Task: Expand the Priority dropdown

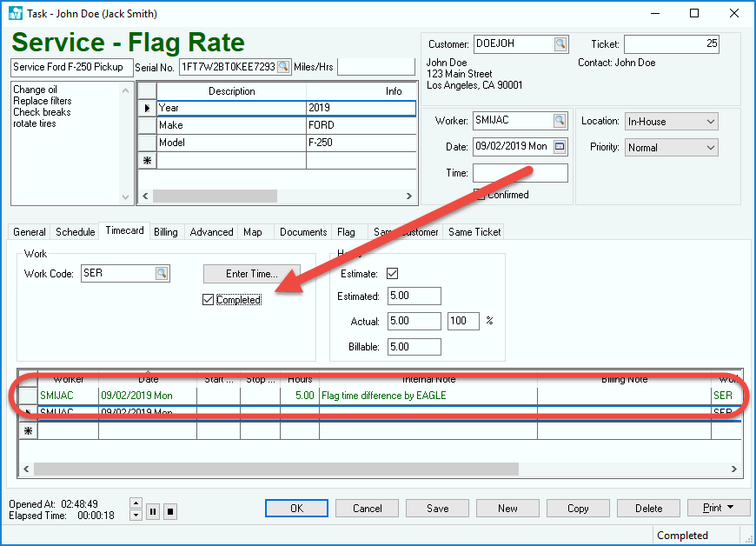Action: (x=711, y=148)
